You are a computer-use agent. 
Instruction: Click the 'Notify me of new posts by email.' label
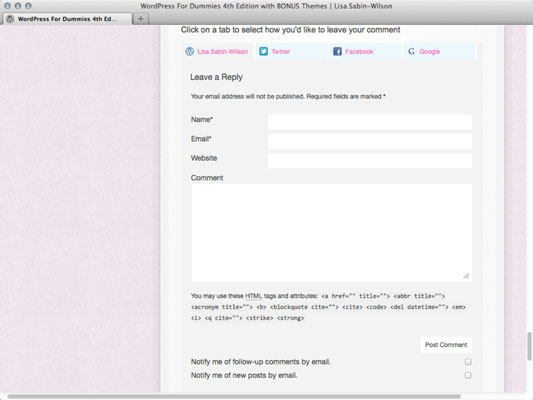(244, 375)
